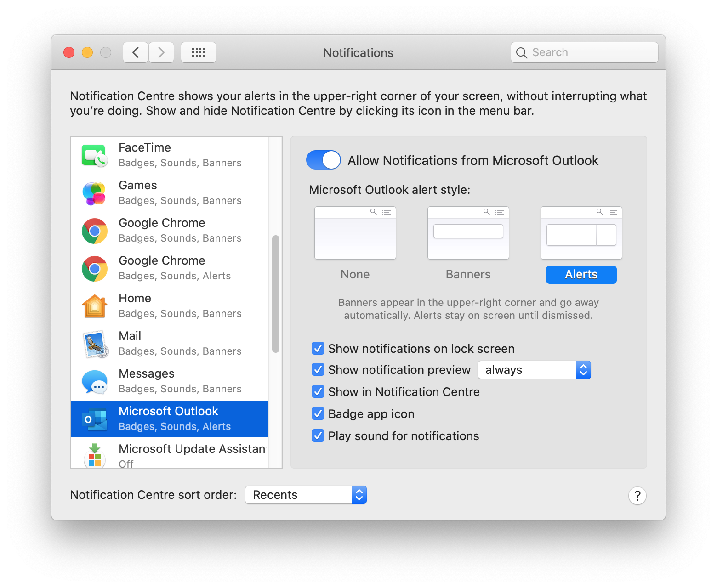Choose the Banners label
Viewport: 717px width, 588px height.
coord(468,274)
